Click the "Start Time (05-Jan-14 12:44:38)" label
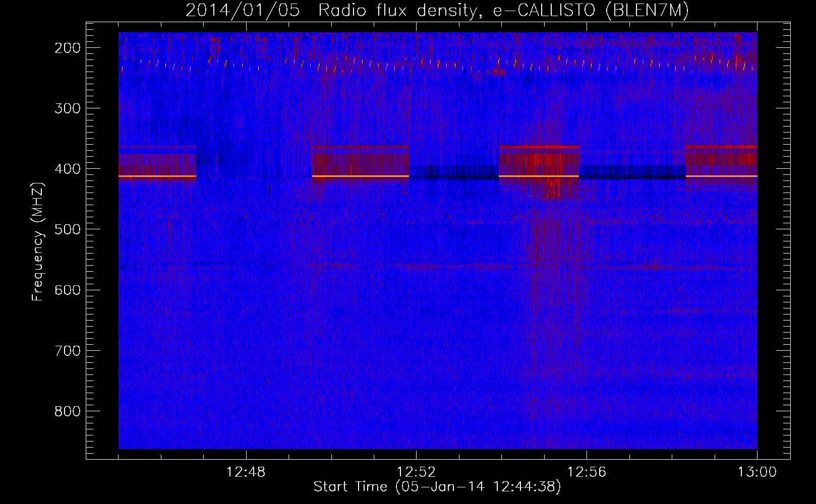Screen dimensions: 816x504 (x=437, y=487)
